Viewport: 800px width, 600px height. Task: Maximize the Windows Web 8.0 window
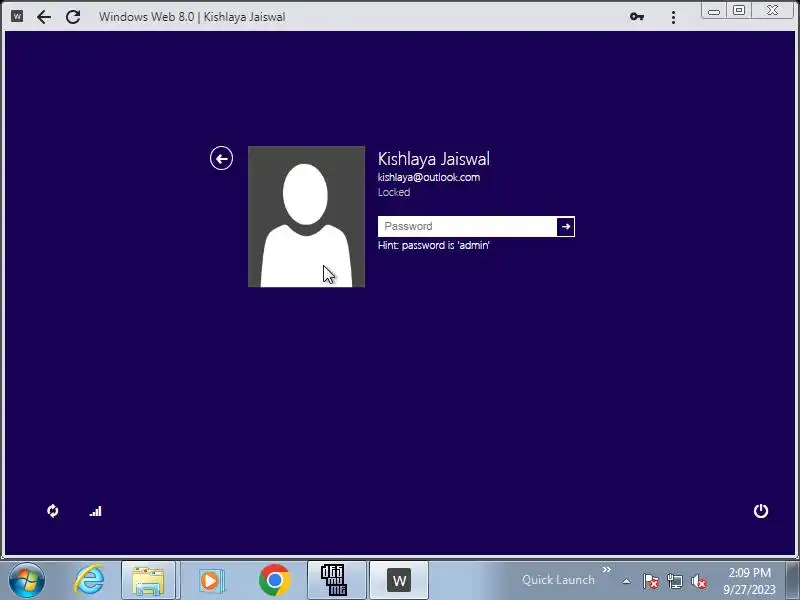[739, 10]
